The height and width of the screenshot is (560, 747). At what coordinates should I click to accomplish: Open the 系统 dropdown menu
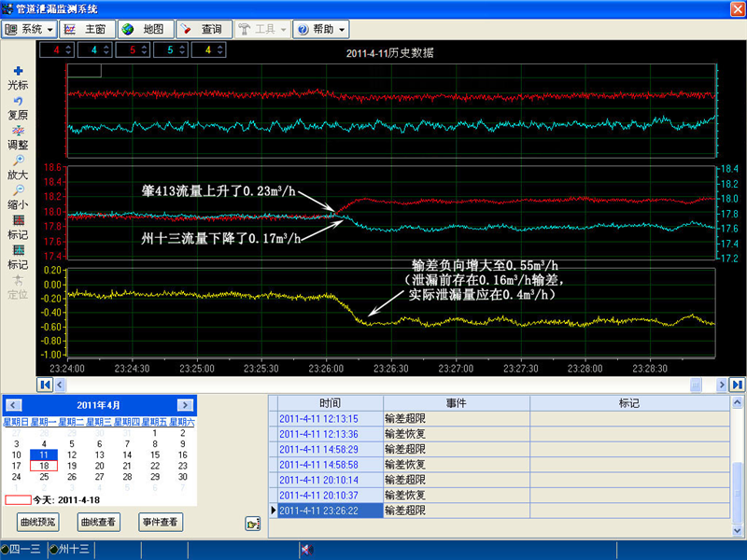pyautogui.click(x=30, y=29)
